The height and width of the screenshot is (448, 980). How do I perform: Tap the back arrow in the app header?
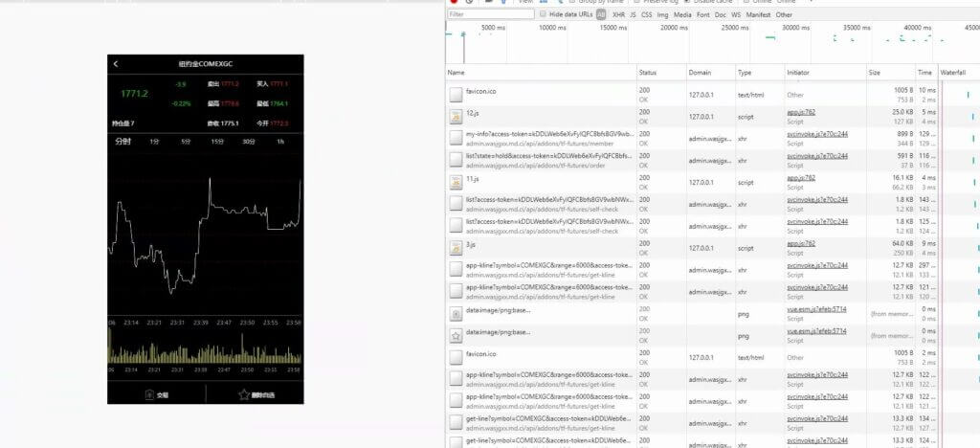(x=116, y=64)
